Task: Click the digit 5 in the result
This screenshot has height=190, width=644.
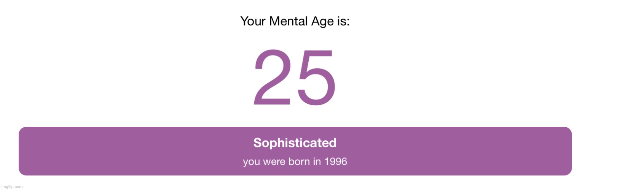Action: pyautogui.click(x=317, y=78)
